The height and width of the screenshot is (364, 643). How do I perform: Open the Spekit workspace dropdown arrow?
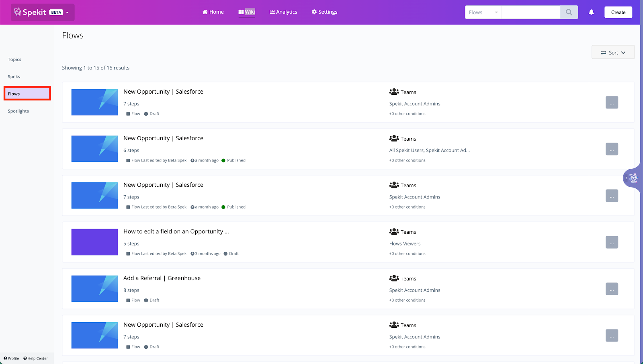[x=67, y=12]
